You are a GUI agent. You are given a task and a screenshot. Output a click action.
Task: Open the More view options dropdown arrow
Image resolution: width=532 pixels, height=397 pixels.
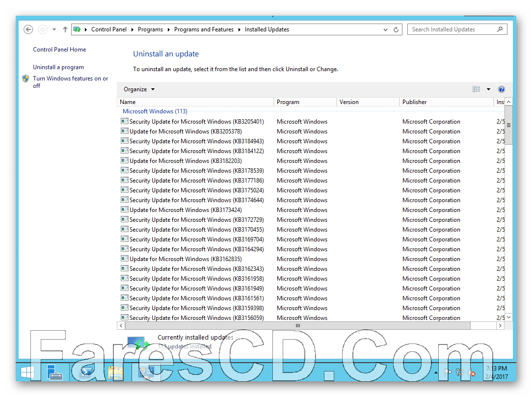pos(489,89)
